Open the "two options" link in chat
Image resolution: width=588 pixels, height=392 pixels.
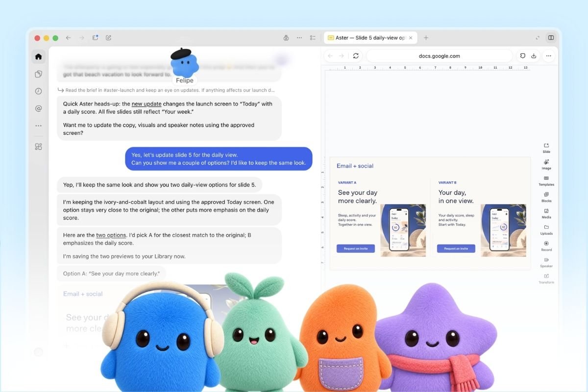point(111,235)
